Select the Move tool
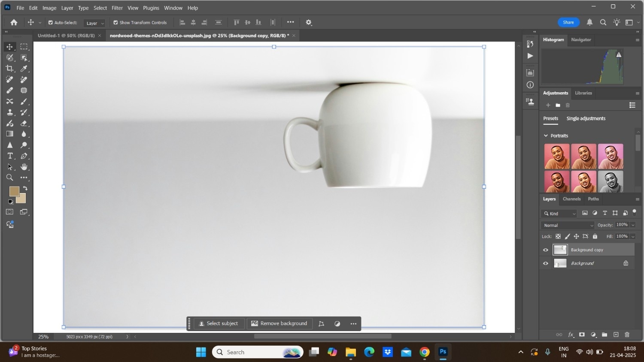This screenshot has width=644, height=362. 9,47
